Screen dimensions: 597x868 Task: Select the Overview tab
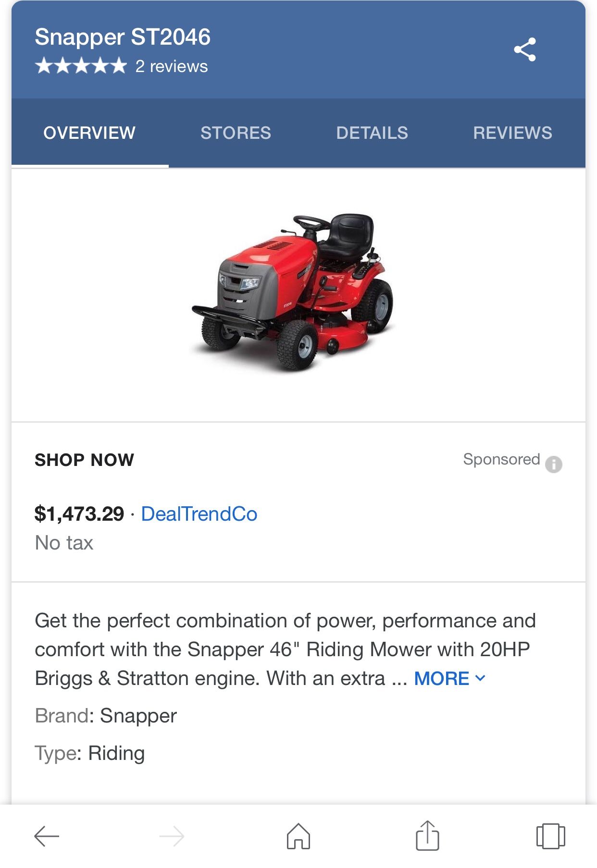click(x=89, y=133)
